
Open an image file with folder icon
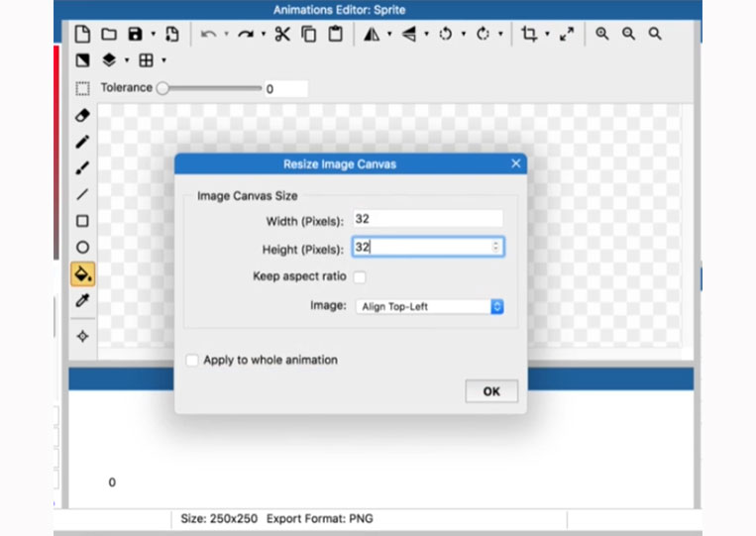tap(109, 35)
